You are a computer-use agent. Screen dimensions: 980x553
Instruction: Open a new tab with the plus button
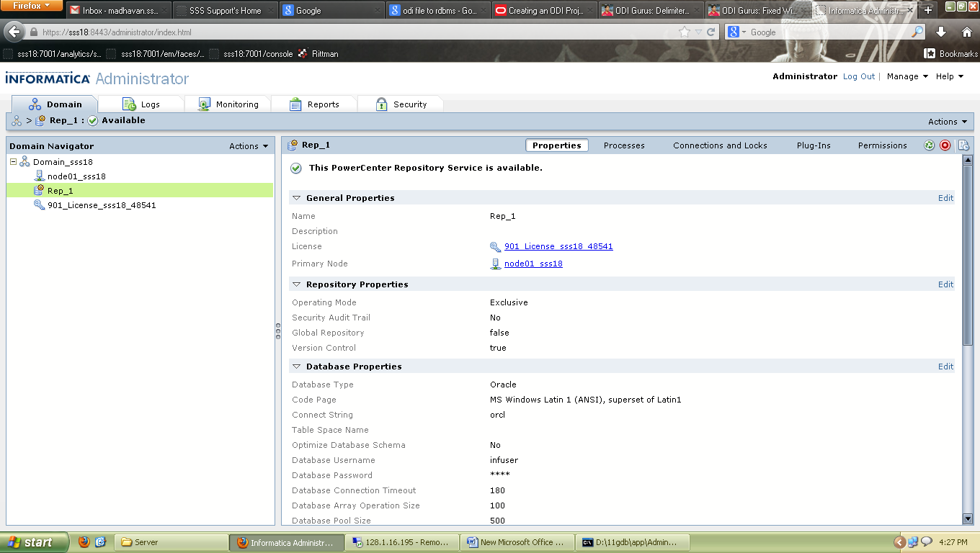(x=928, y=10)
